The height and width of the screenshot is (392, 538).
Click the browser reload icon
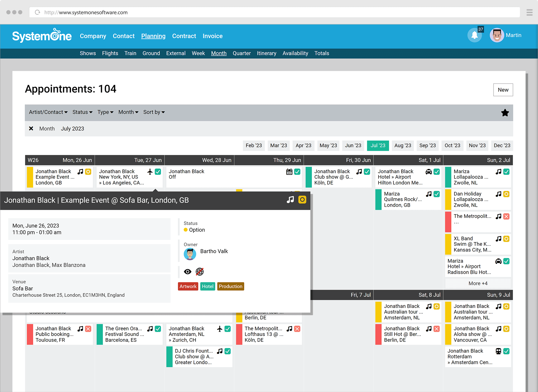38,12
